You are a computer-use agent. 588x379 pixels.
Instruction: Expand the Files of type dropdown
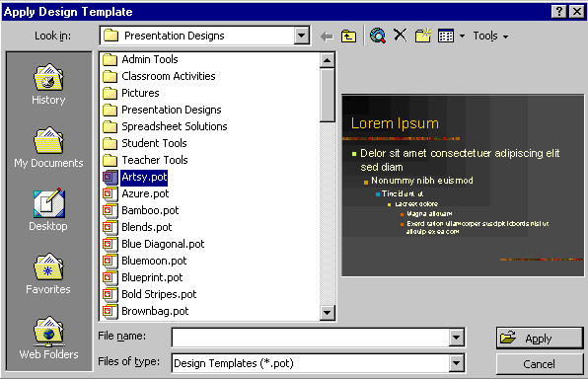pyautogui.click(x=457, y=363)
